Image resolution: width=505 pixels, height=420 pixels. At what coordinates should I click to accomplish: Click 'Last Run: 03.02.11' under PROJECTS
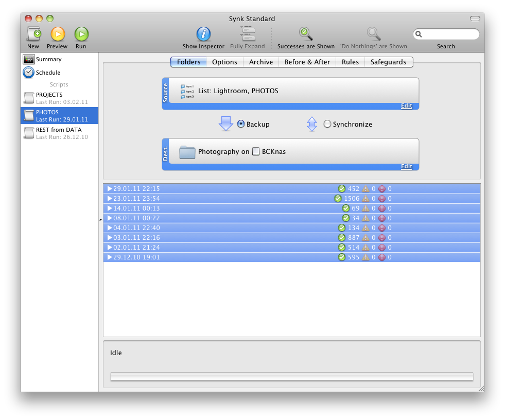tap(62, 102)
